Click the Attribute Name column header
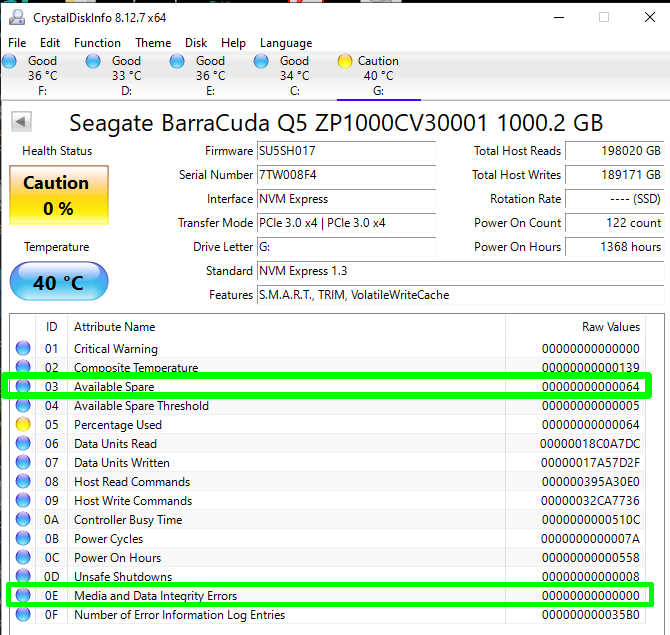Screen dimensions: 670x635 (286, 327)
